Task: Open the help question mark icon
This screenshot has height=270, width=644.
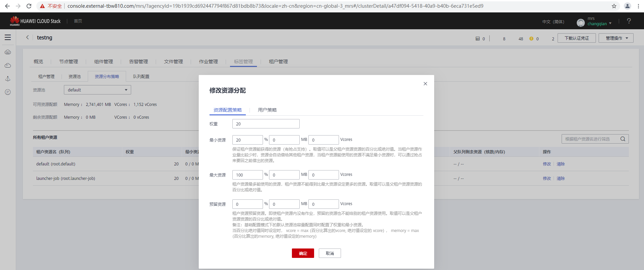Action: (629, 21)
